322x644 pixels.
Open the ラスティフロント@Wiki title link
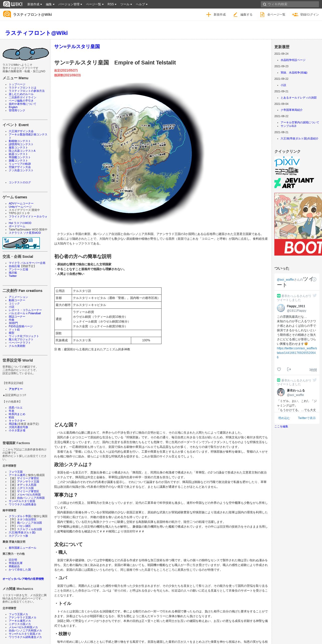pyautogui.click(x=36, y=33)
